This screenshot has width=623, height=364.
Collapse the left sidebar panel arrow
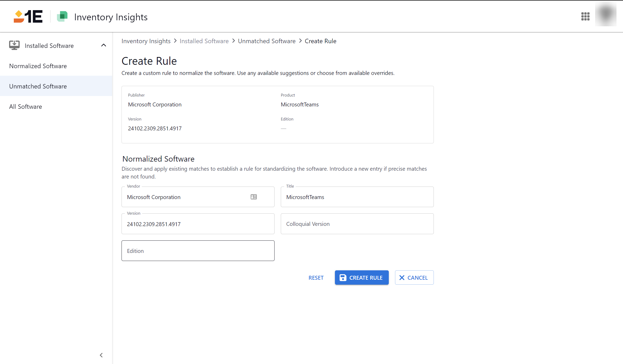click(x=101, y=355)
